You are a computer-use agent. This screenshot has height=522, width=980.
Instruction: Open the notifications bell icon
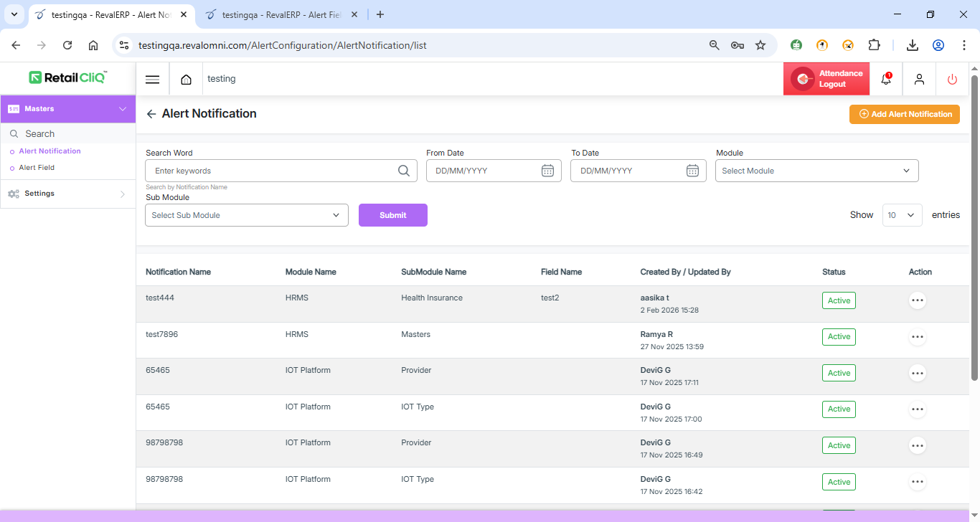point(886,80)
